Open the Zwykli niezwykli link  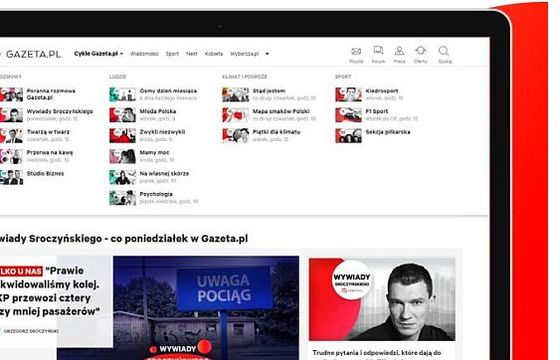click(x=162, y=132)
